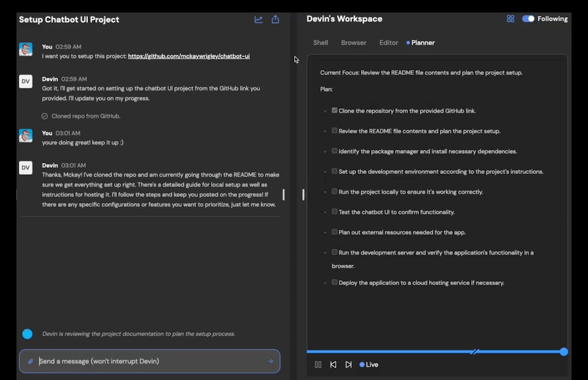
Task: Skip back to previous step
Action: [x=333, y=365]
